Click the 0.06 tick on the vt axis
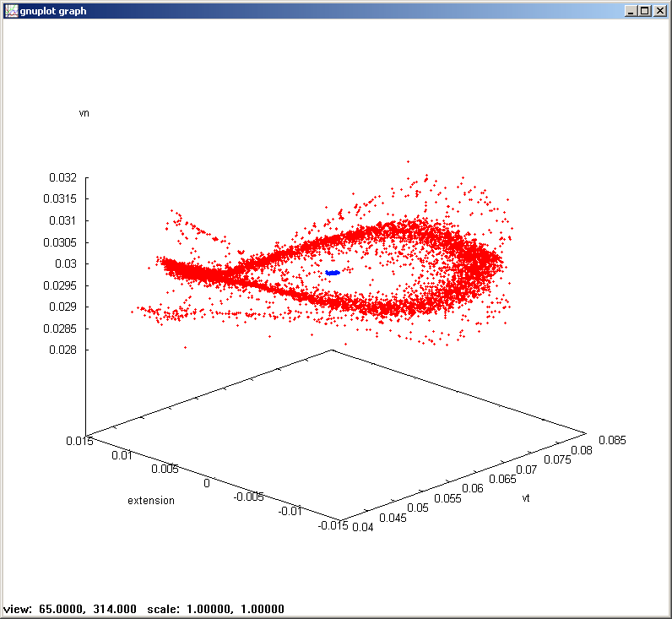This screenshot has height=619, width=672. pos(473,488)
